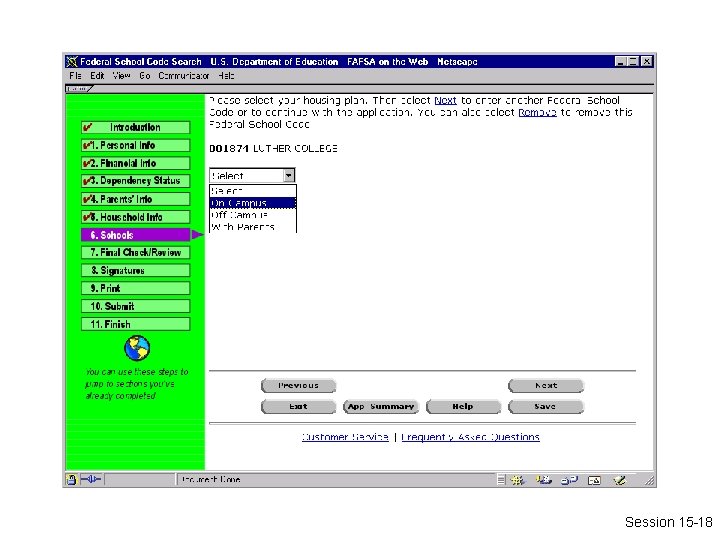Open Inbox mailbox icon in component bar
The image size is (720, 540).
point(544,480)
